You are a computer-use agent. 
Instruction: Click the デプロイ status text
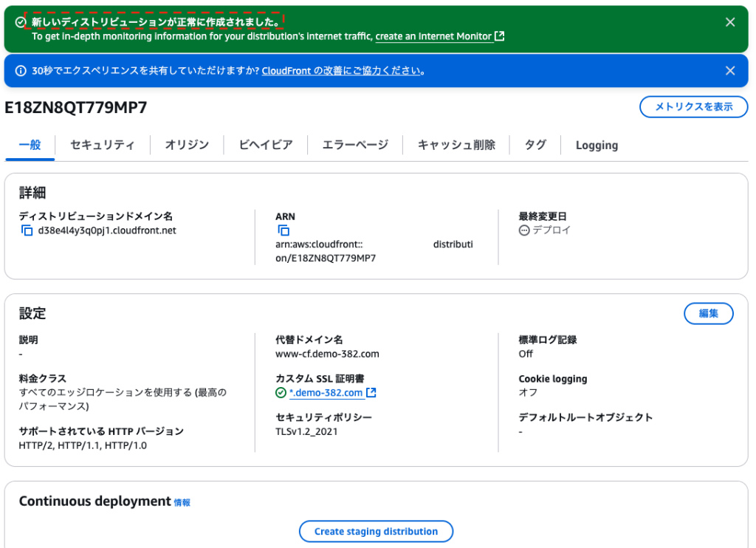(x=551, y=230)
